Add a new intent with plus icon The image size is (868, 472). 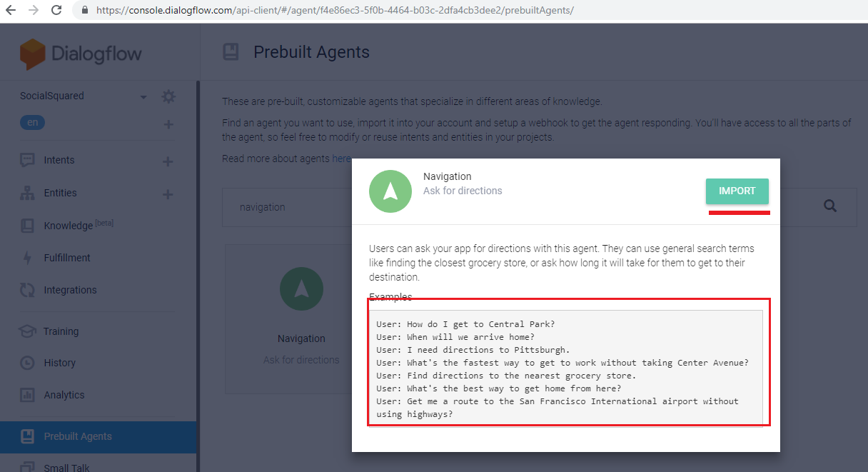168,161
